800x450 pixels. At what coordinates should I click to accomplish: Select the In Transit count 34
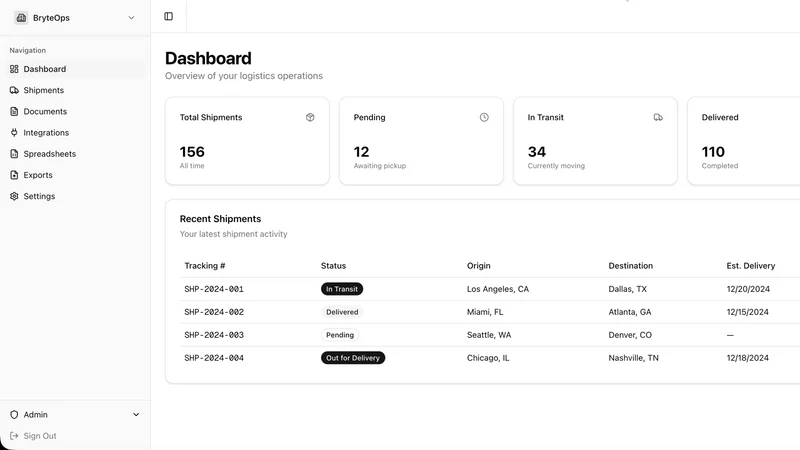(x=537, y=152)
